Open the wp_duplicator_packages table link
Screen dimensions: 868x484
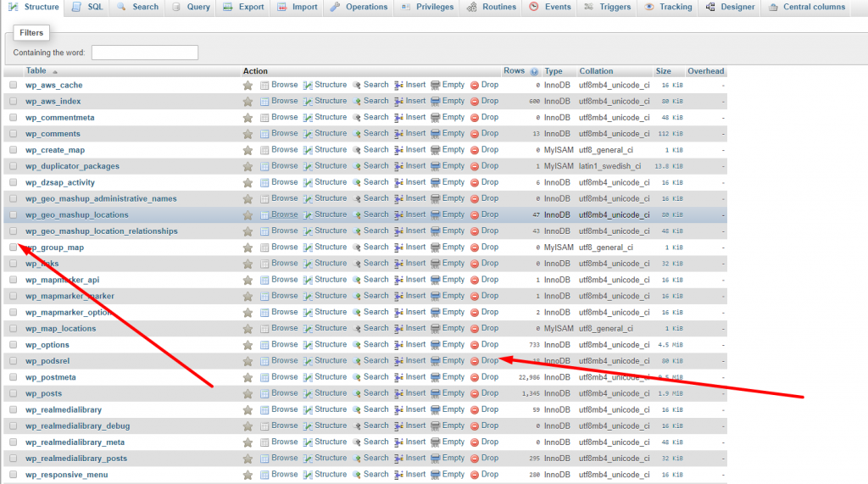point(72,166)
